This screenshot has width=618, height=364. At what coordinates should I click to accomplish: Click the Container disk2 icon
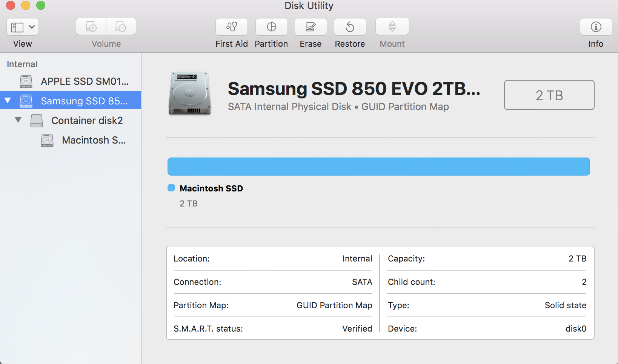click(x=37, y=120)
